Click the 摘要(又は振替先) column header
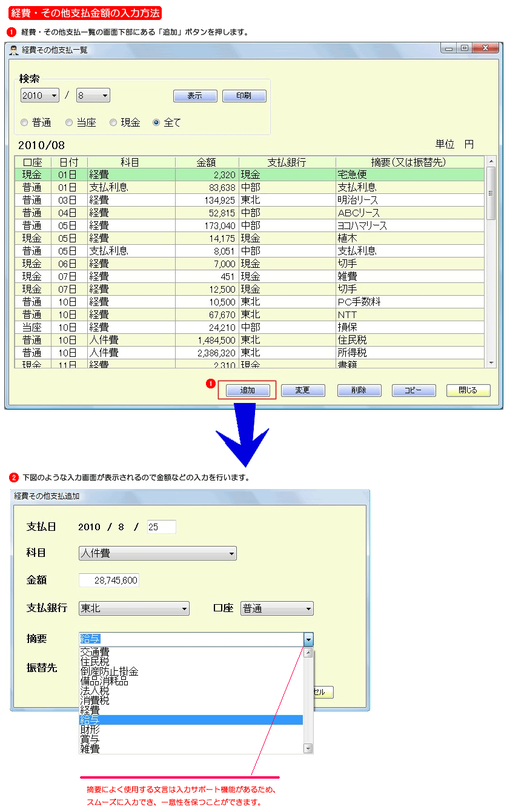This screenshot has height=812, width=507. 410,162
